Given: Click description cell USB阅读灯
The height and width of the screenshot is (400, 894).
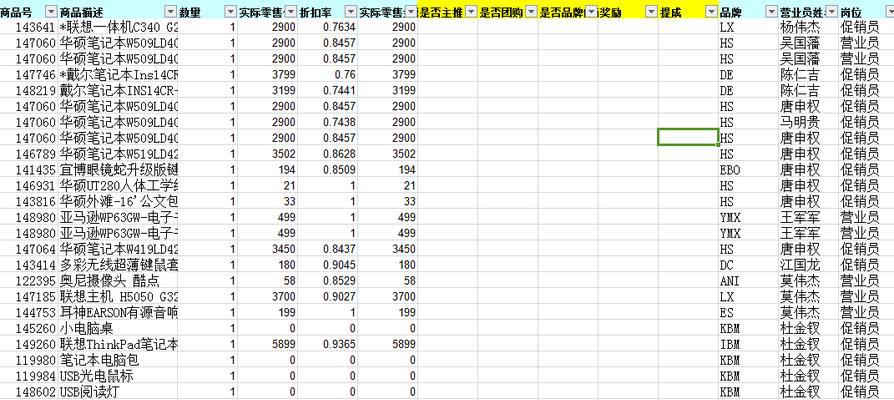Looking at the screenshot, I should coord(118,392).
